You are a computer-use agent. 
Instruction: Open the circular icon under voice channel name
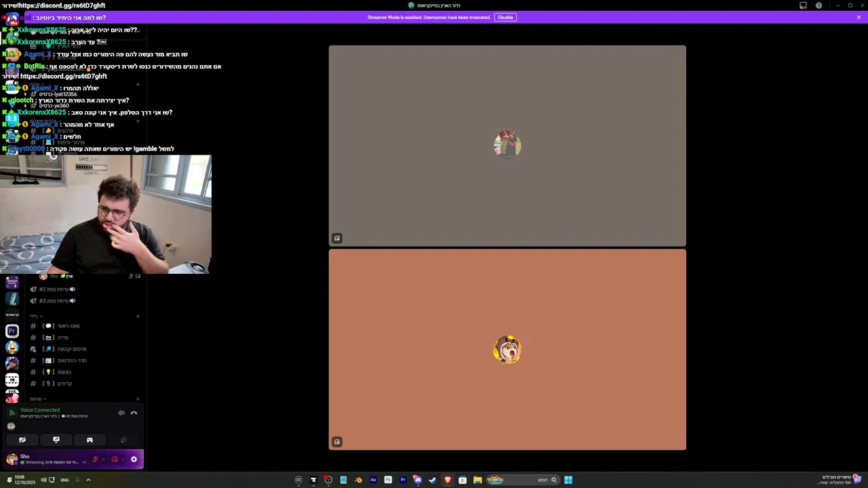[11, 426]
